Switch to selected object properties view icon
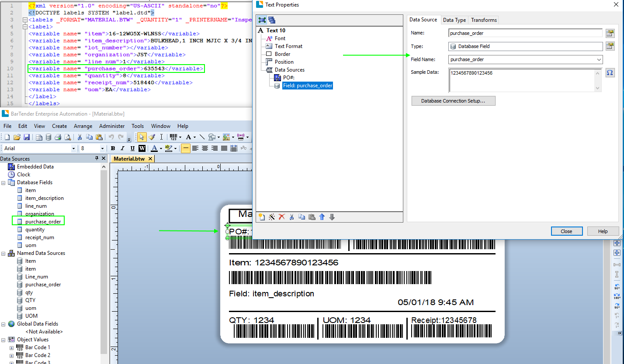624x364 pixels. pos(262,20)
